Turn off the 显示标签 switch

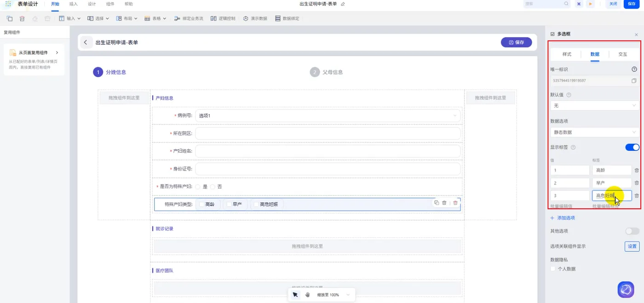pos(632,148)
